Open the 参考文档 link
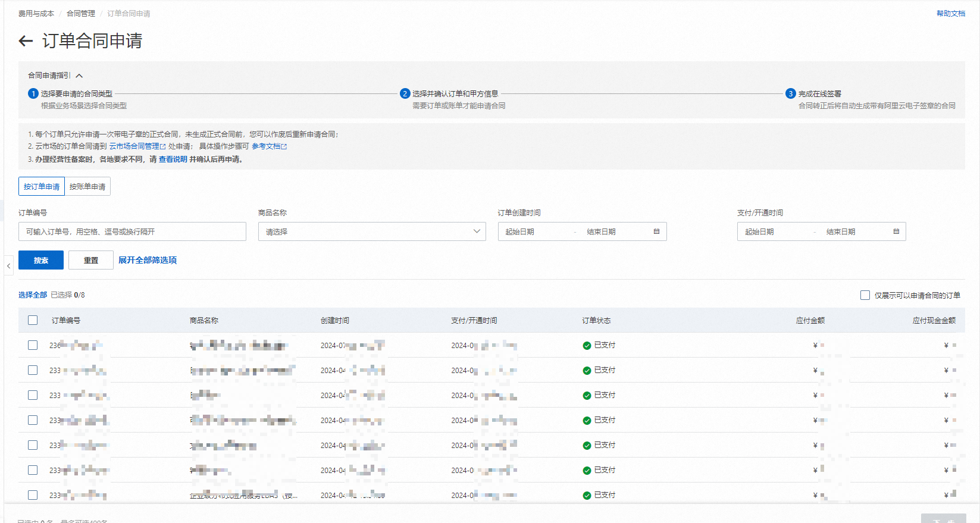 pos(265,146)
